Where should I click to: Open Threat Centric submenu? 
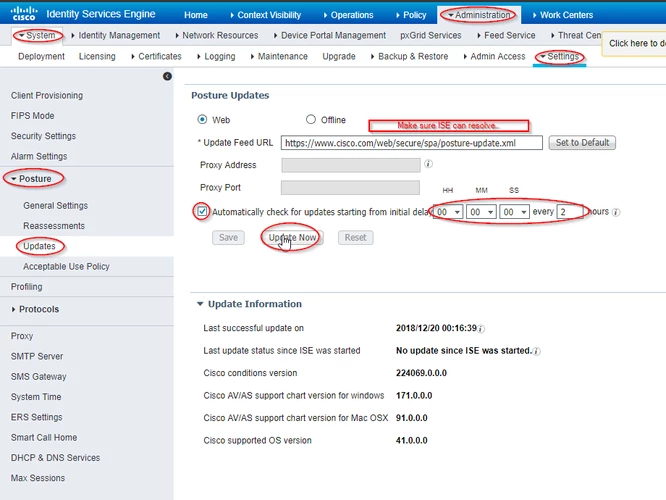click(576, 35)
